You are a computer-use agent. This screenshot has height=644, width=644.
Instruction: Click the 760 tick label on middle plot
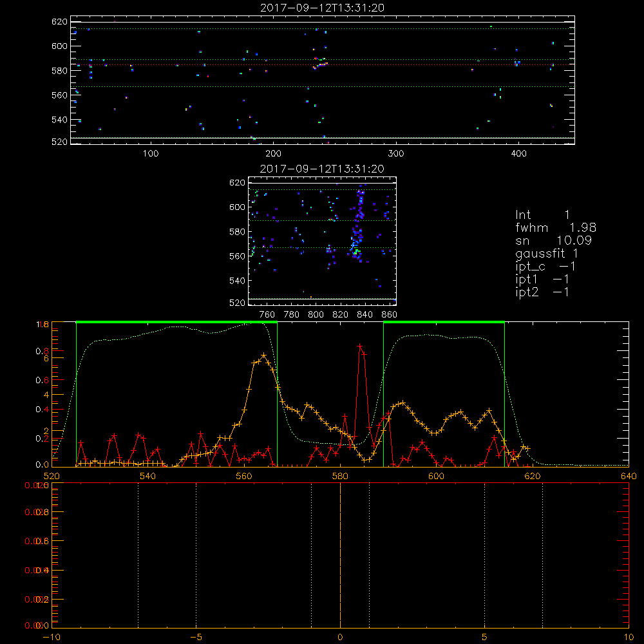click(x=267, y=315)
